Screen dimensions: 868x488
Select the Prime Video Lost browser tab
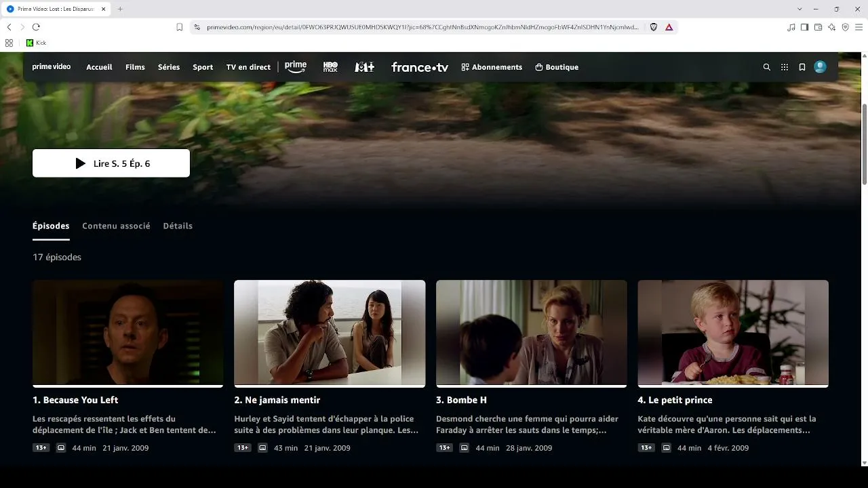[x=57, y=9]
